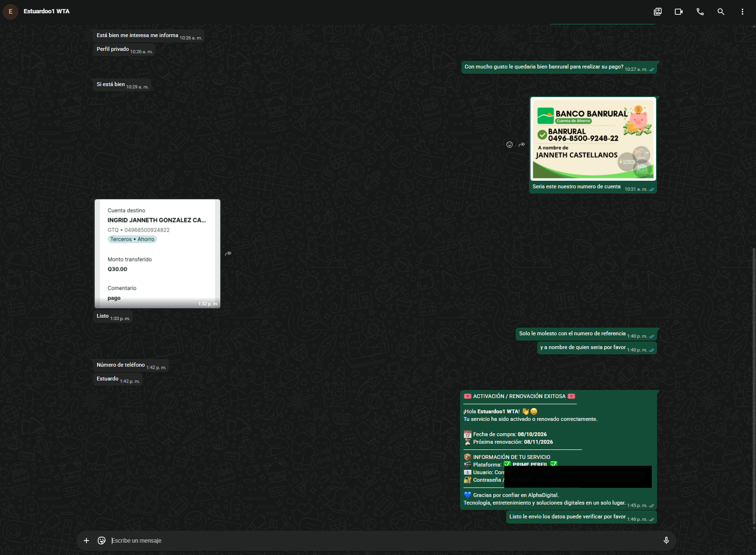Click 'ACTIVACIÓN / RENOVACIÓN EXITOSA' heading
Viewport: 756px width, 555px height.
[519, 396]
